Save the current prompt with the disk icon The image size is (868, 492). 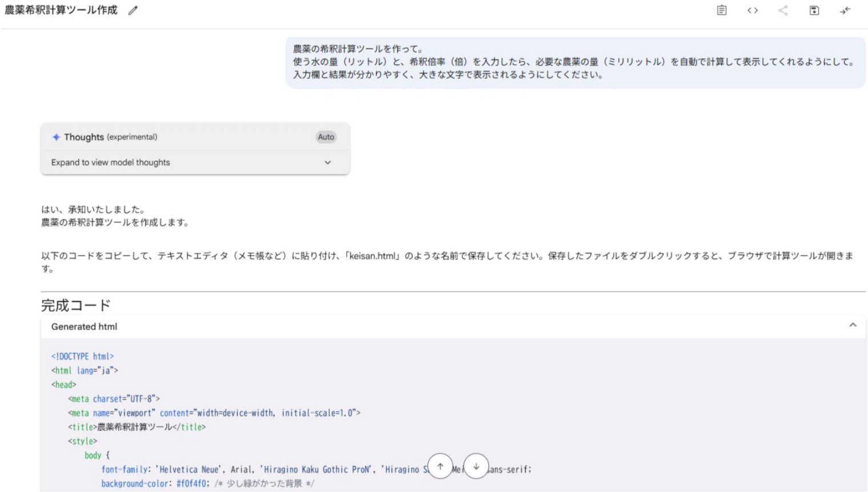click(814, 10)
